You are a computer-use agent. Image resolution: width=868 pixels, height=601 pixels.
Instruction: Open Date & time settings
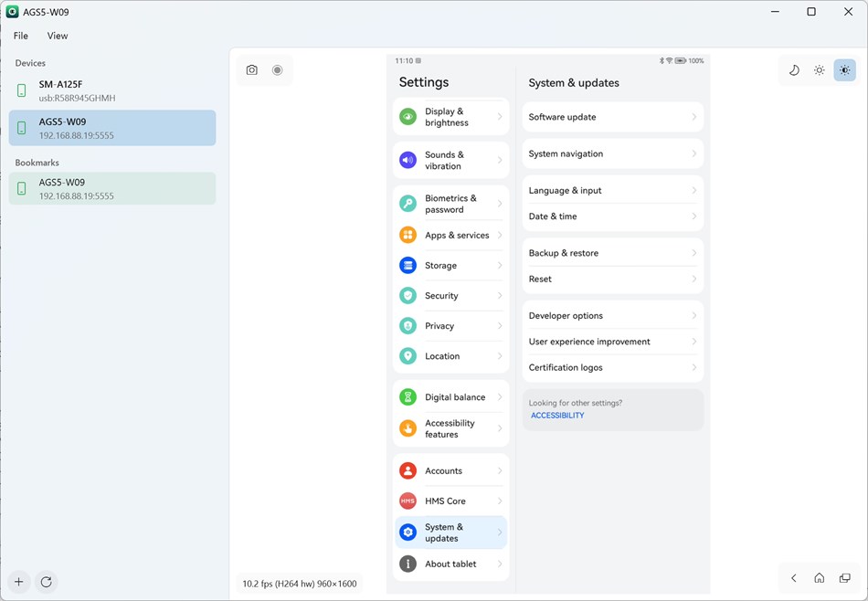tap(613, 216)
